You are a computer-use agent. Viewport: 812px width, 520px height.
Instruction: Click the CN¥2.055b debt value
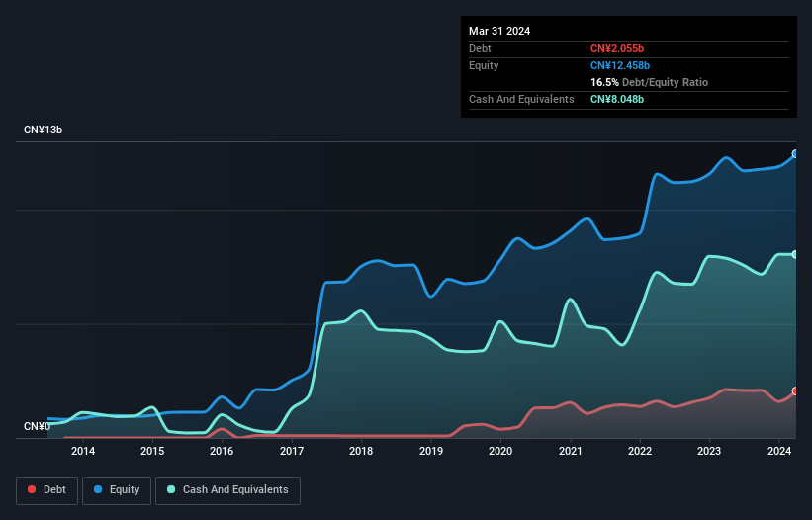pos(617,48)
